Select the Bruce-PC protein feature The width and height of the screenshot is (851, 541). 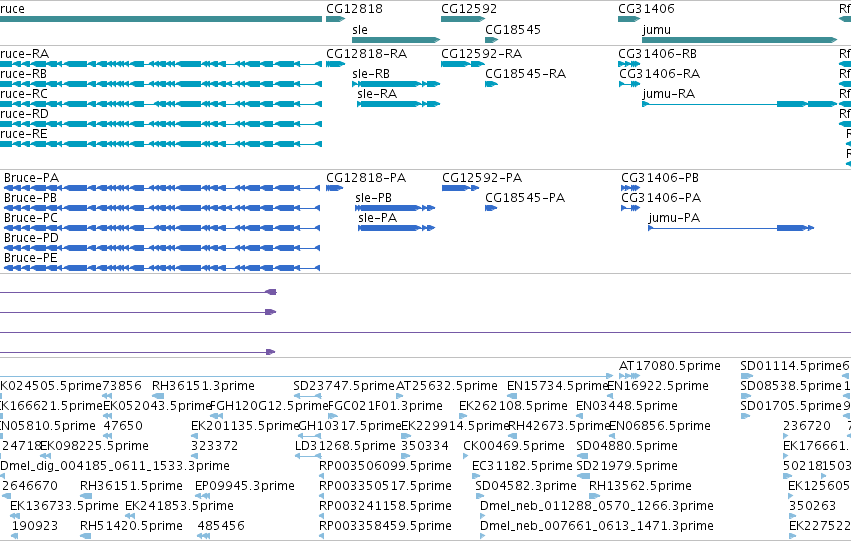pos(162,228)
